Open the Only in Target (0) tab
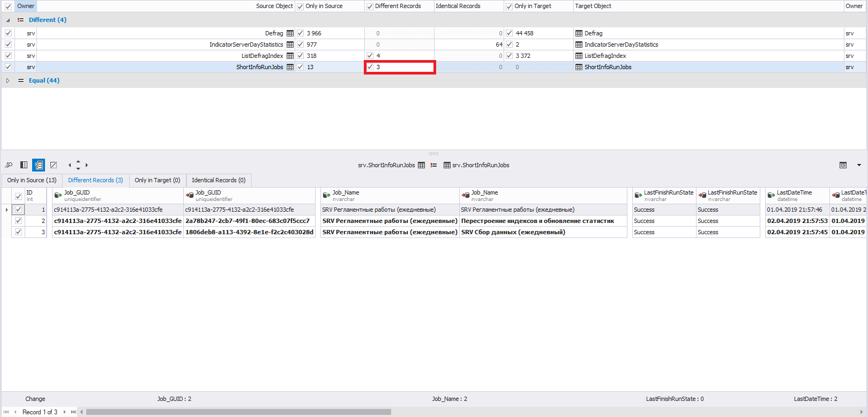The image size is (868, 417). tap(158, 180)
